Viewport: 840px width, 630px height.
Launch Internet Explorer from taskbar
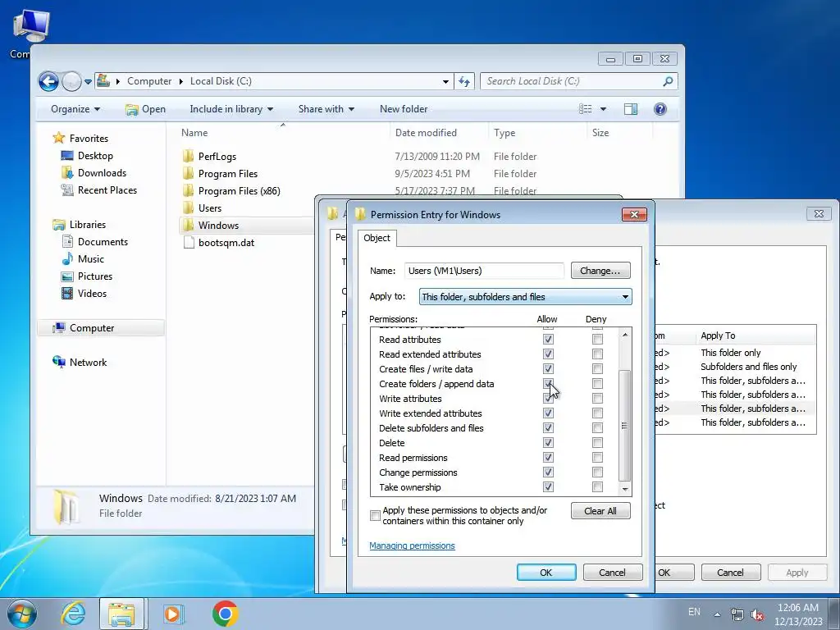[73, 614]
